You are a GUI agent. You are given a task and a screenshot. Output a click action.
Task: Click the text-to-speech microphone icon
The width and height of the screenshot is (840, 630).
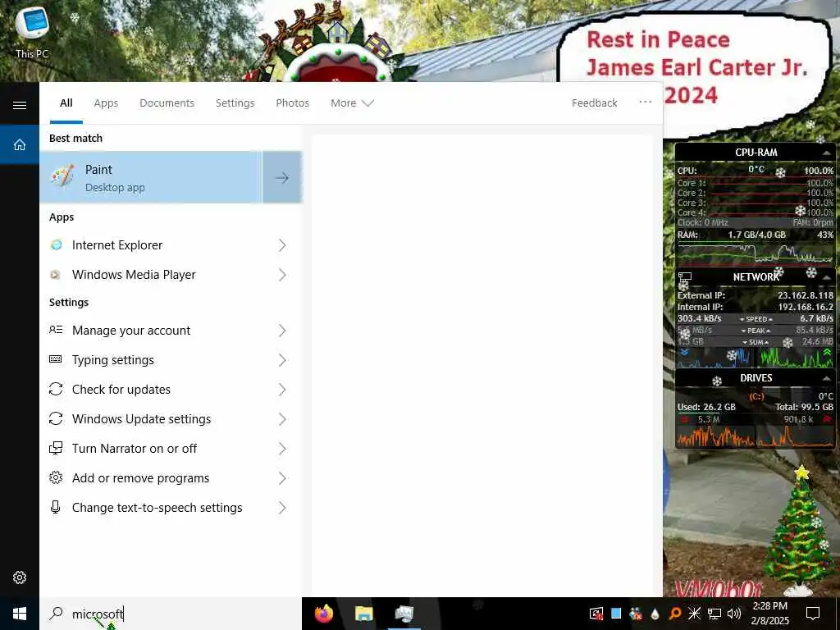click(55, 507)
